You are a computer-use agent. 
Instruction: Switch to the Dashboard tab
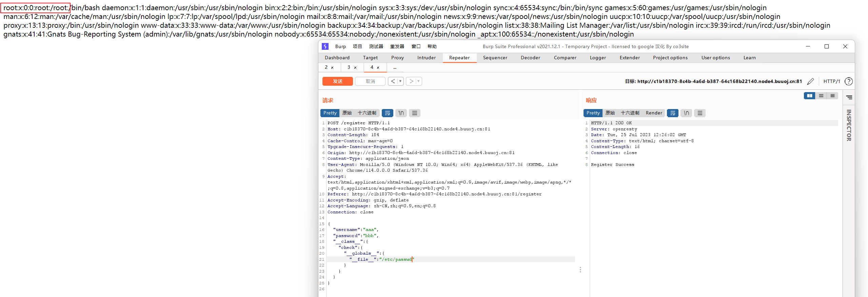pos(337,58)
